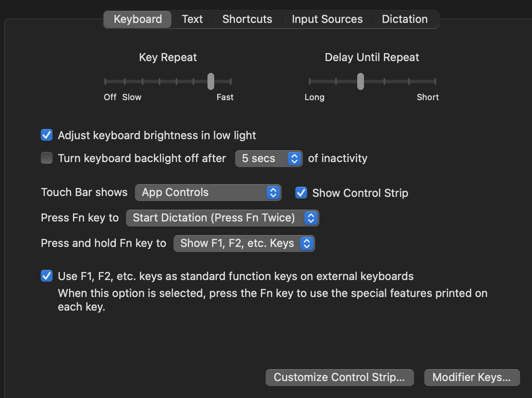Click the Customize Control Strip button
The width and height of the screenshot is (532, 398).
339,377
